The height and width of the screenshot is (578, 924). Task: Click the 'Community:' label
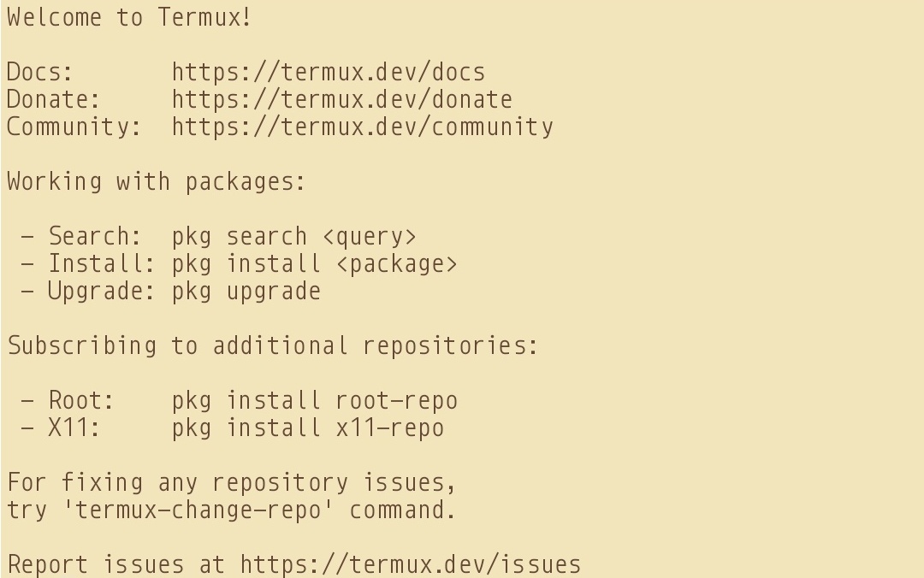(74, 127)
